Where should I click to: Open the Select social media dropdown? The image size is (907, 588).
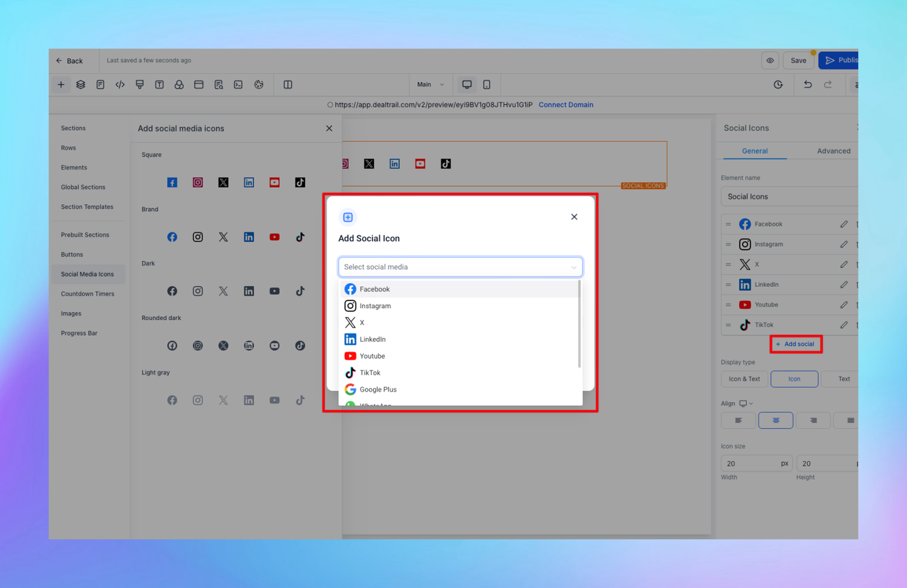click(x=460, y=267)
